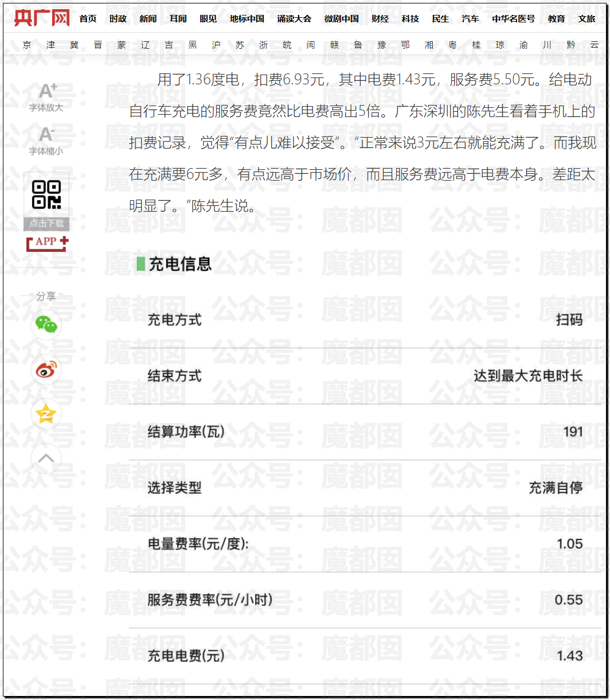This screenshot has height=700, width=610.
Task: Click the 结算功率(瓦) row label
Action: [186, 431]
